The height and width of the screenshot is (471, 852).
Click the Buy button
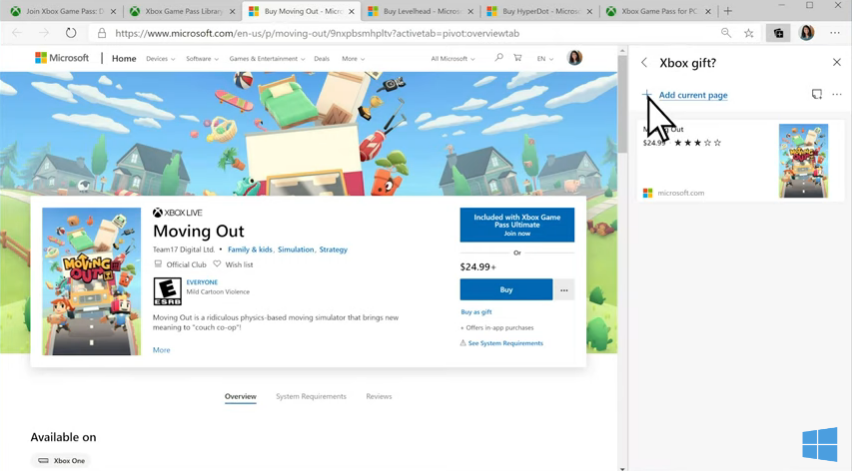pos(506,290)
